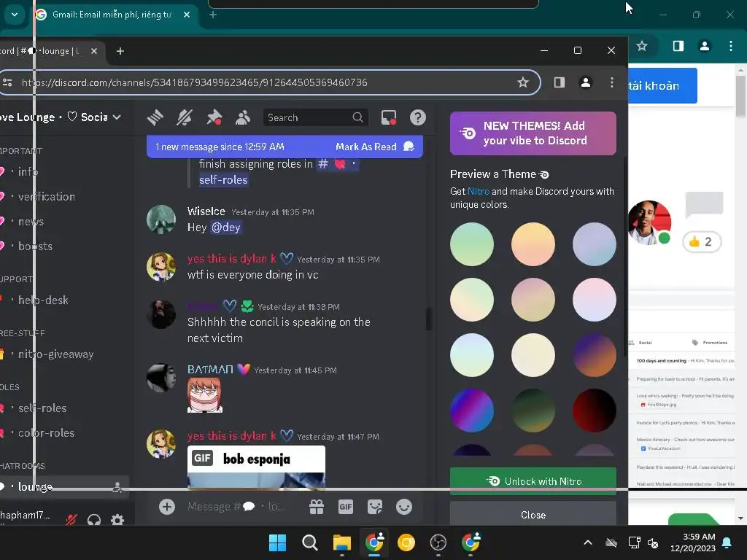Click Unlock with Nitro button
The height and width of the screenshot is (560, 747).
[533, 481]
